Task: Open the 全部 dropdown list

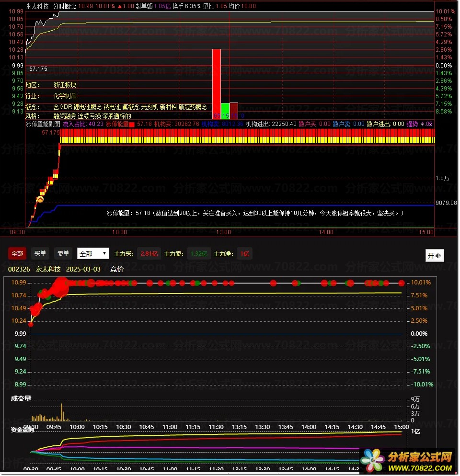Action: tap(93, 253)
